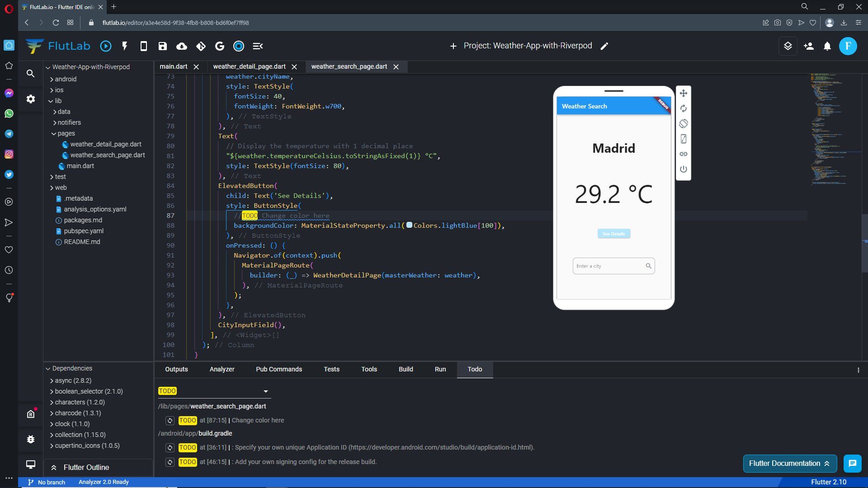Expand the notifiers folder

point(54,122)
